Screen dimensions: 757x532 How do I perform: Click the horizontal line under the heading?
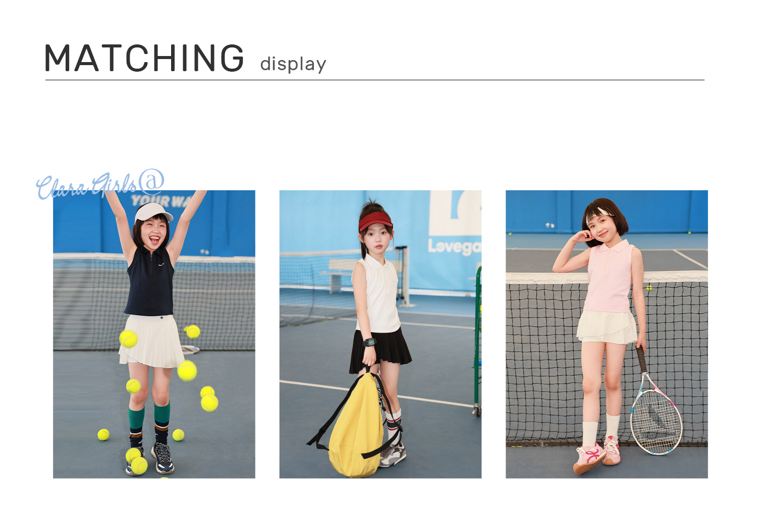coord(374,80)
